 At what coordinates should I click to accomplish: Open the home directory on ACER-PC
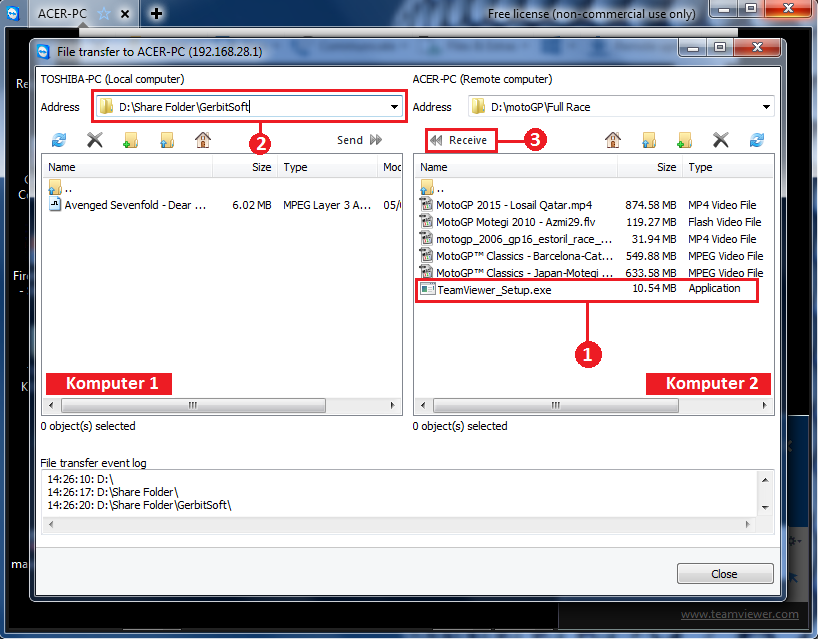coord(612,140)
